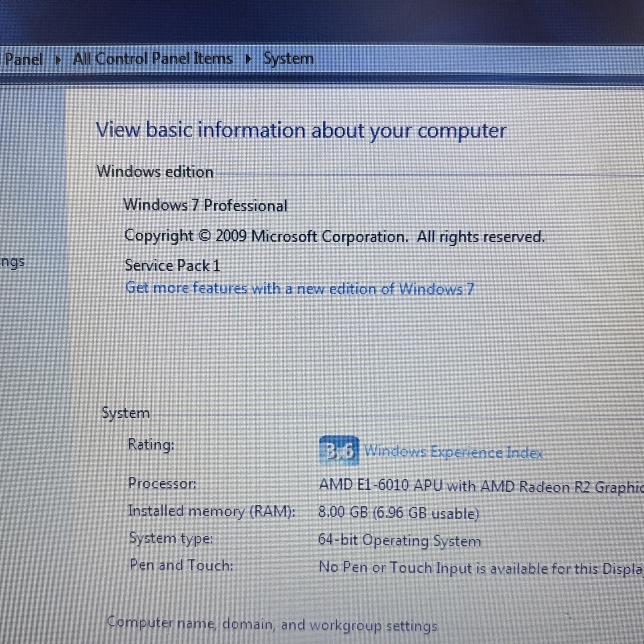Click the 'No Pen or Touch Input' value
This screenshot has width=644, height=644.
coord(481,568)
